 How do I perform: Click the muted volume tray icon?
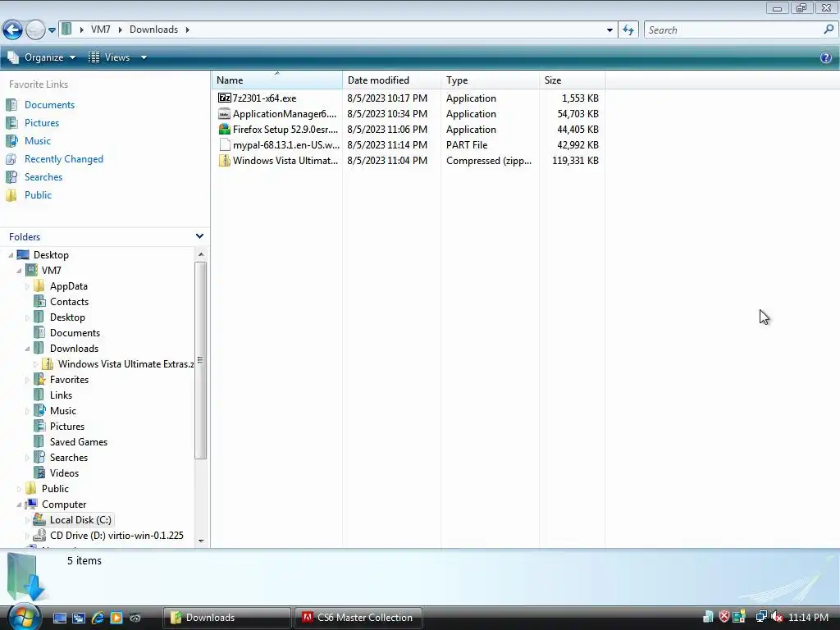(776, 617)
